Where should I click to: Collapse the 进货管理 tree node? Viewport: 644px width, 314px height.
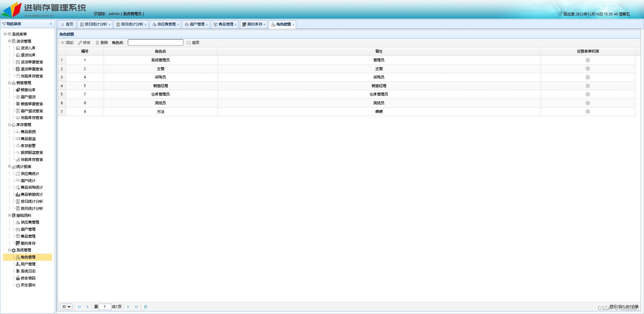click(9, 41)
